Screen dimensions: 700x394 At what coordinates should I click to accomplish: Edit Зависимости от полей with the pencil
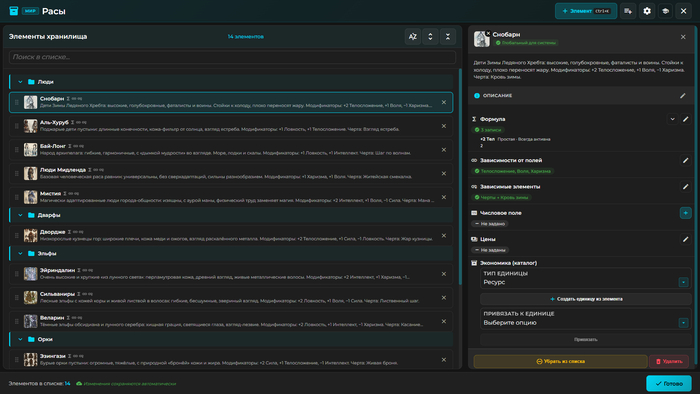(x=686, y=160)
